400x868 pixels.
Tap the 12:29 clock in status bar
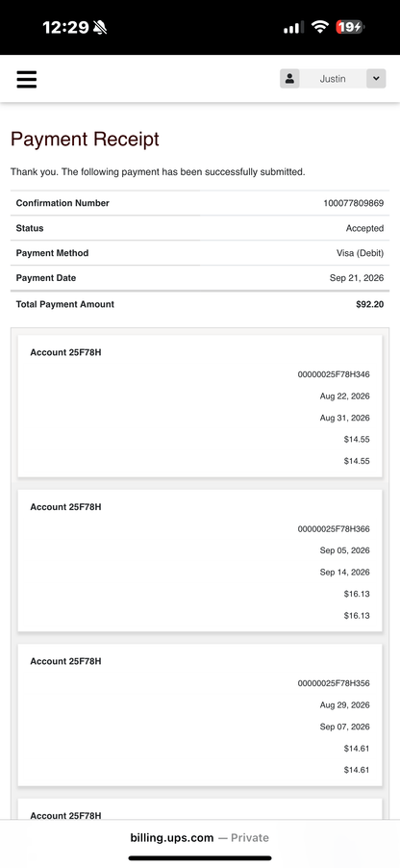click(65, 27)
